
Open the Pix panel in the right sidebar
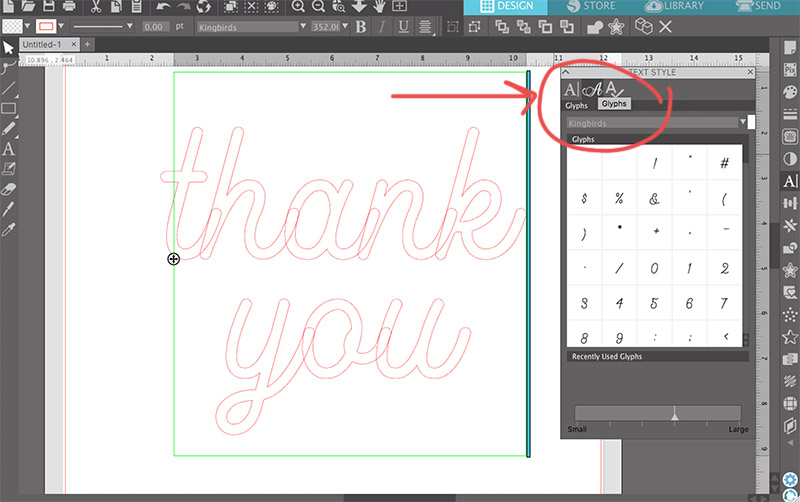pyautogui.click(x=790, y=70)
